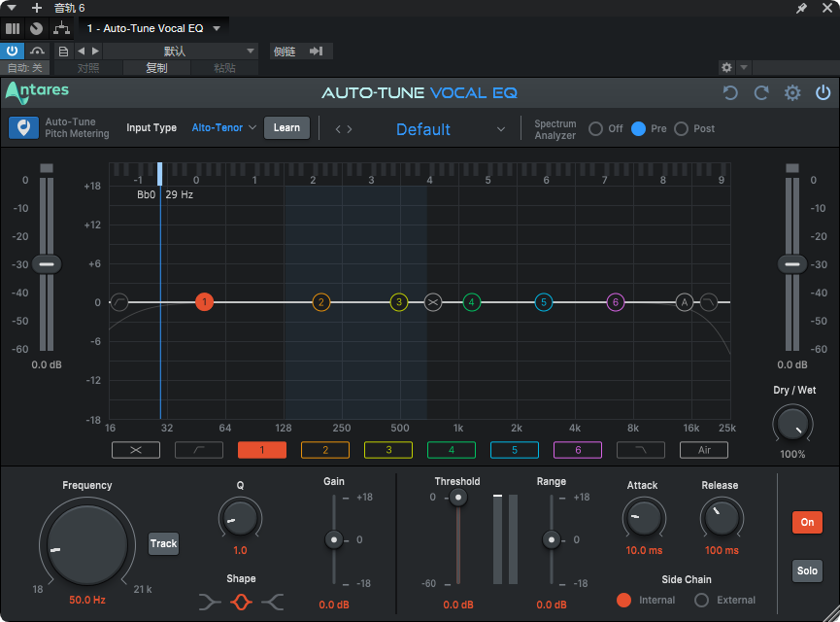Image resolution: width=840 pixels, height=622 pixels.
Task: Select EQ band 1 node on graph
Action: (x=204, y=302)
